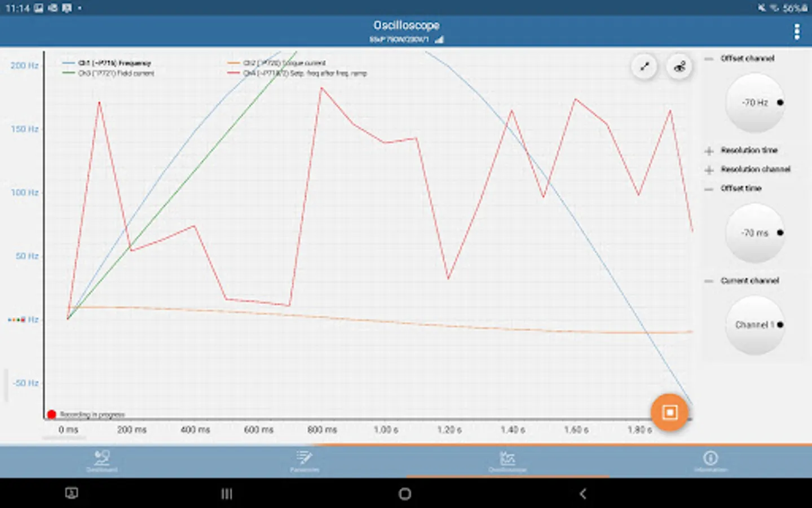Open the three-dot overflow menu

796,32
